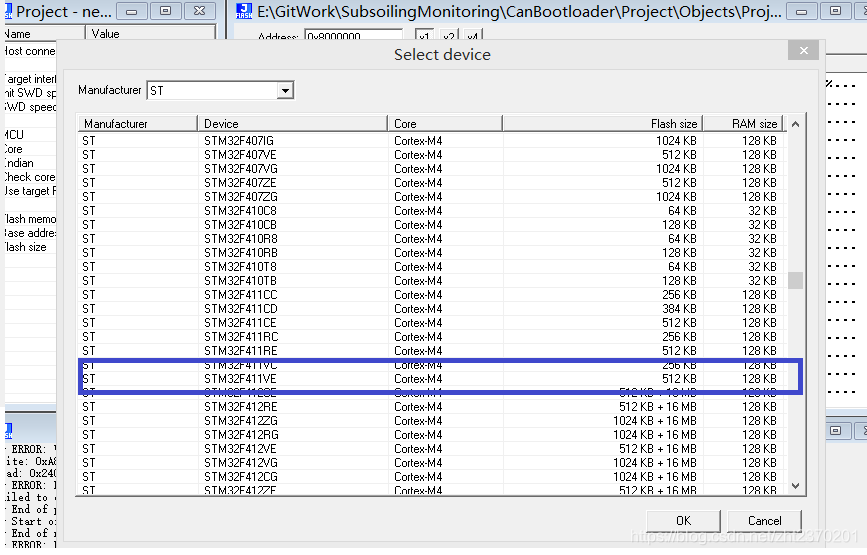Minimize the Project window
This screenshot has height=555, width=867.
(132, 11)
